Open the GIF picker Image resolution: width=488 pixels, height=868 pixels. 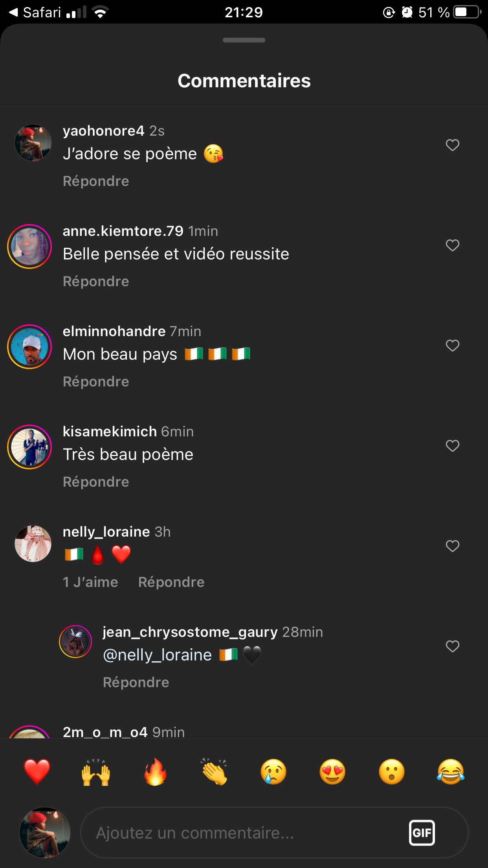coord(422,833)
